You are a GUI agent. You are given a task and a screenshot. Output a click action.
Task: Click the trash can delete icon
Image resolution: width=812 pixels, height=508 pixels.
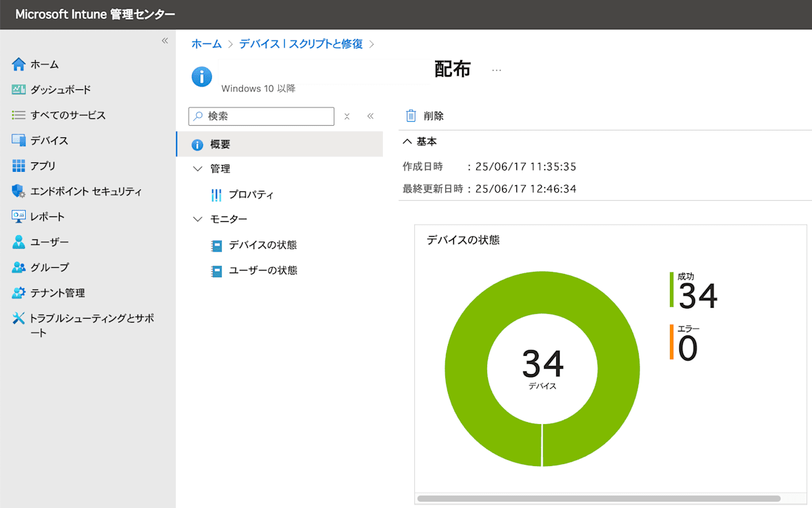411,116
